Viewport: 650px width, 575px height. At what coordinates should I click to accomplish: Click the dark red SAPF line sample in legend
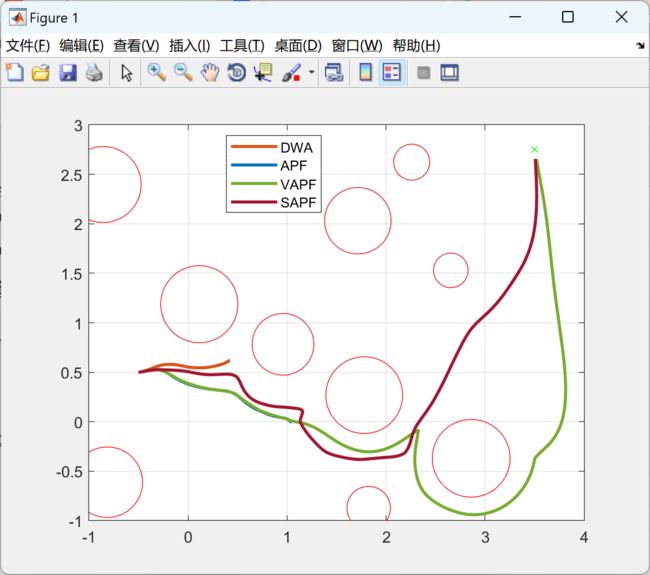(x=254, y=202)
